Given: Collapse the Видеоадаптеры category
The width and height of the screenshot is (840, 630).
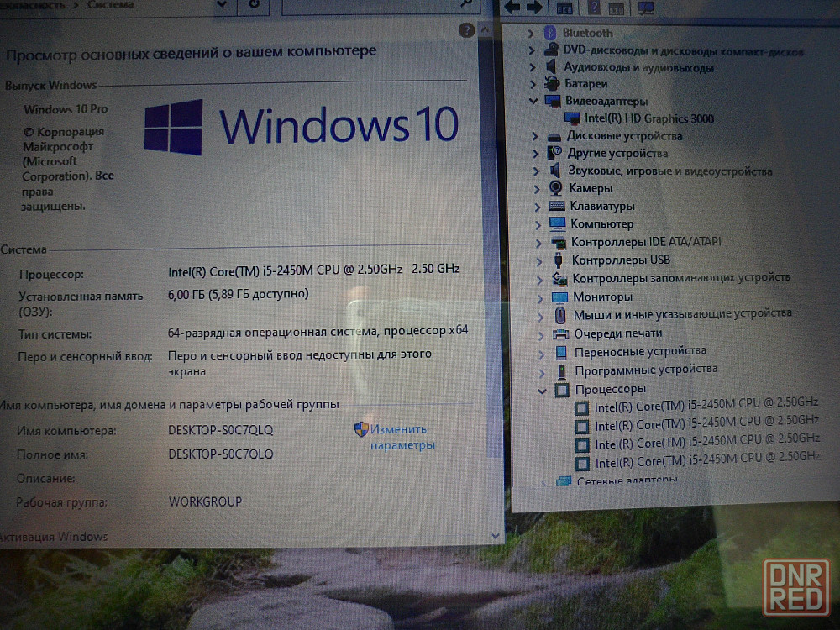Looking at the screenshot, I should 533,101.
